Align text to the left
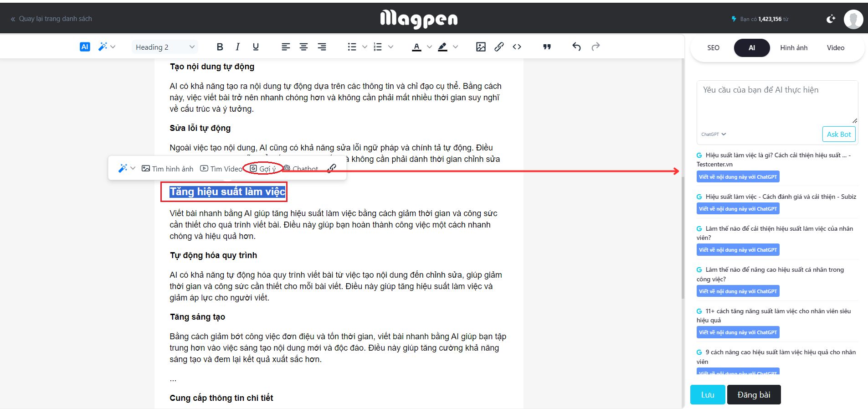Image resolution: width=868 pixels, height=409 pixels. [286, 47]
